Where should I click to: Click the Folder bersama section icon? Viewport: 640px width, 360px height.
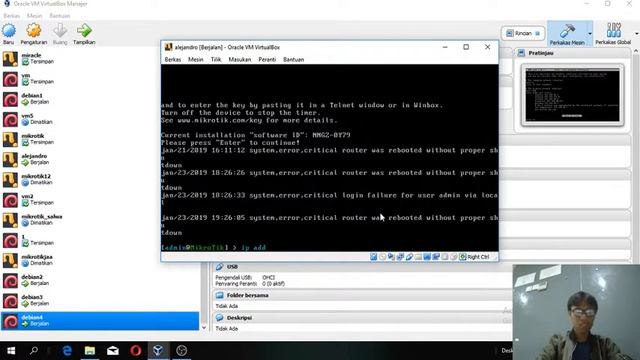coord(219,295)
